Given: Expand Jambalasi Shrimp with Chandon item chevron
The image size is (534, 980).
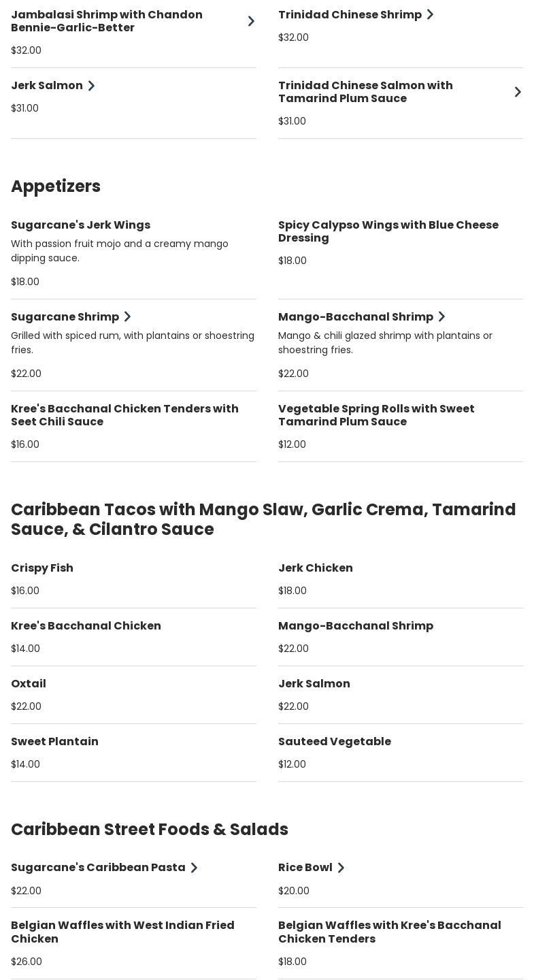Looking at the screenshot, I should (x=251, y=21).
